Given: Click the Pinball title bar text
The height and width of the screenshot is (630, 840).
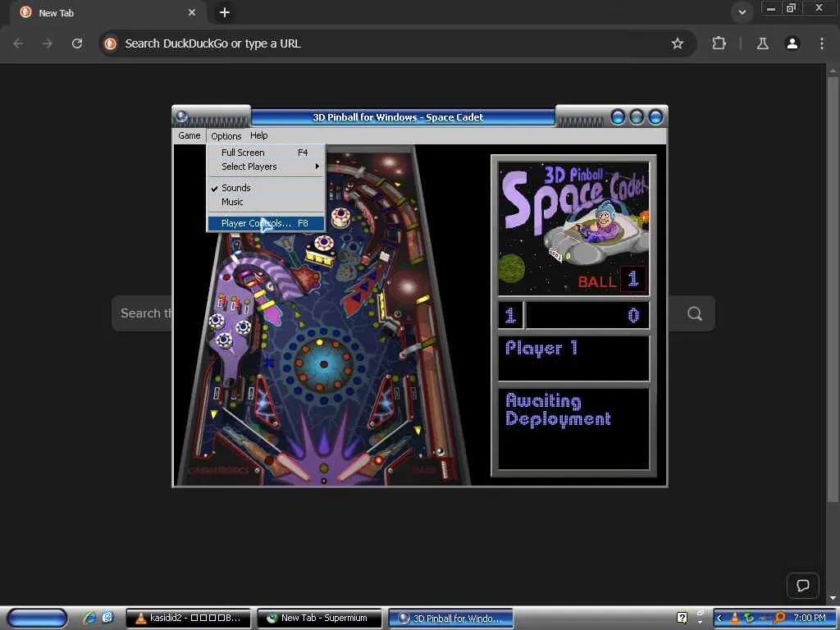Looking at the screenshot, I should [x=398, y=117].
